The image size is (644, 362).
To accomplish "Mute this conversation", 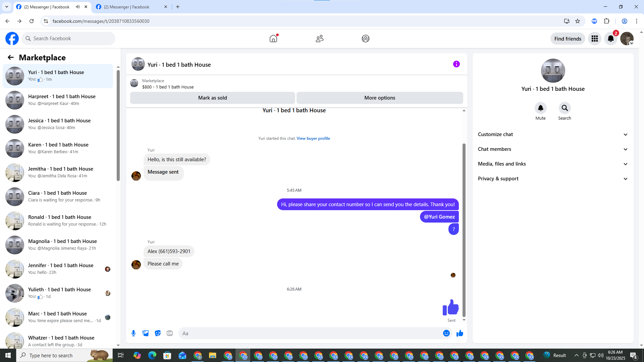I will [540, 108].
